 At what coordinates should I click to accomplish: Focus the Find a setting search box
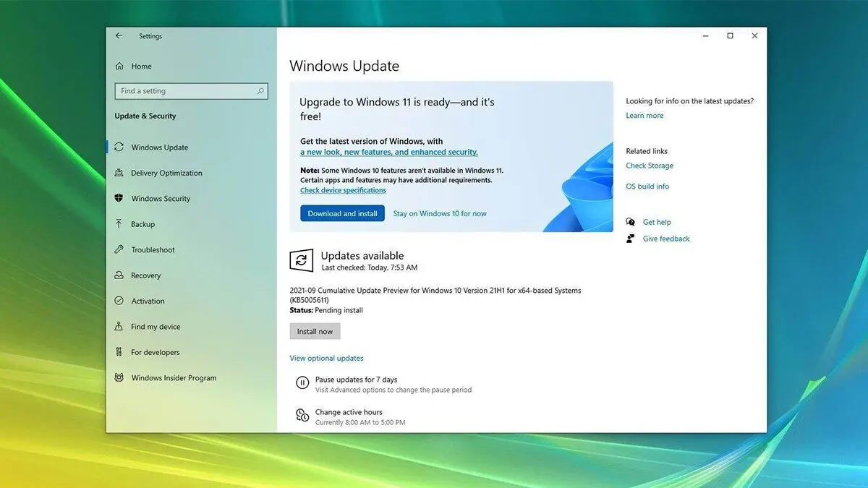191,91
